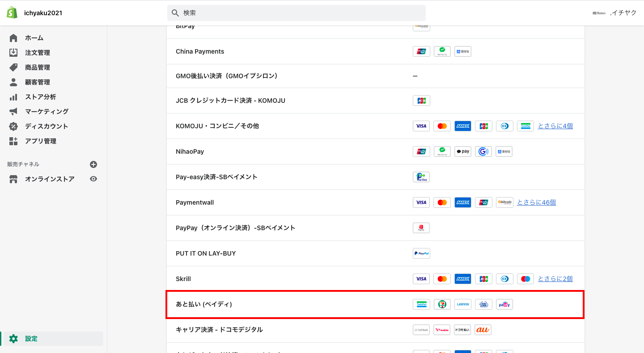Select Skrill provider
The image size is (644, 353).
coord(375,279)
